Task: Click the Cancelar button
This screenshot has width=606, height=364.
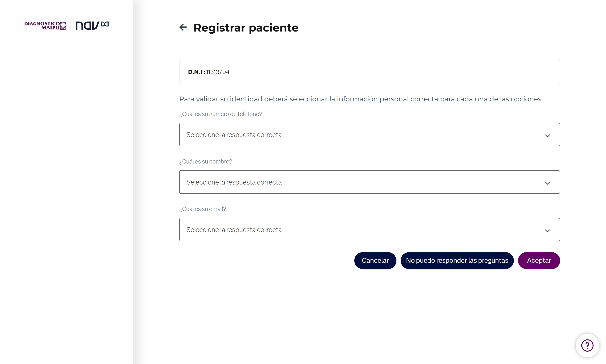Action: click(x=375, y=260)
